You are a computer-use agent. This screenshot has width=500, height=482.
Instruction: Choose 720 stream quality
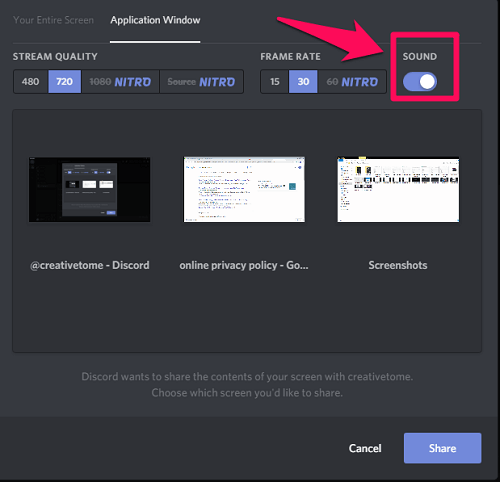coord(65,82)
